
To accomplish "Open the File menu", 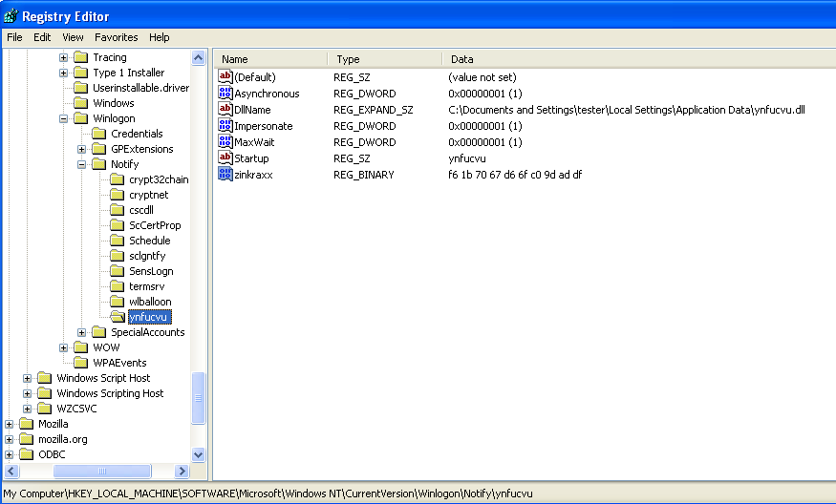I will (15, 37).
